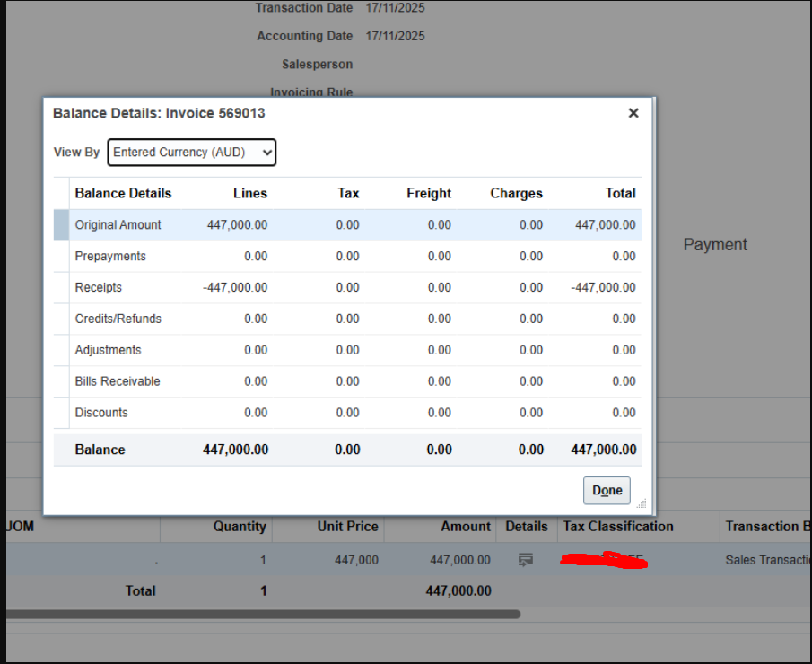Screen dimensions: 812x664
Task: Click the Balance Details column header
Action: tap(123, 193)
